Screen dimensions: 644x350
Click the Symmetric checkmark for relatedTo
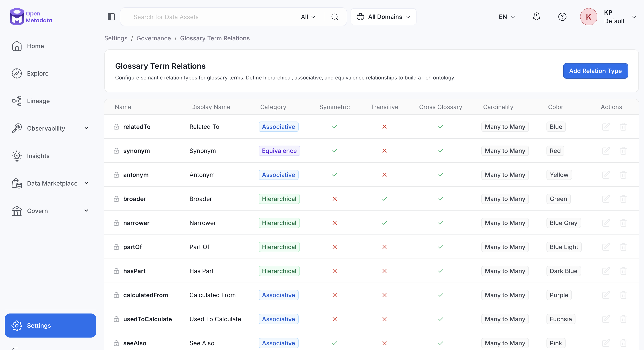coord(334,127)
